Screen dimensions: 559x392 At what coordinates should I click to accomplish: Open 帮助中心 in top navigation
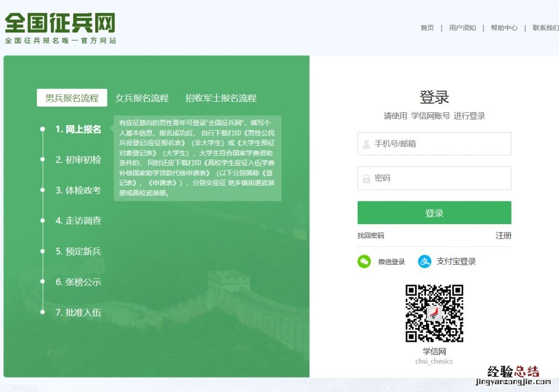[504, 28]
